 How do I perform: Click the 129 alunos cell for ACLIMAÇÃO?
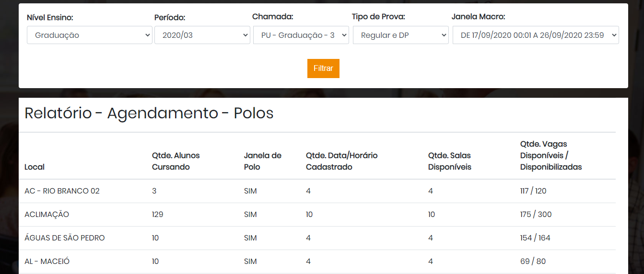click(x=158, y=214)
